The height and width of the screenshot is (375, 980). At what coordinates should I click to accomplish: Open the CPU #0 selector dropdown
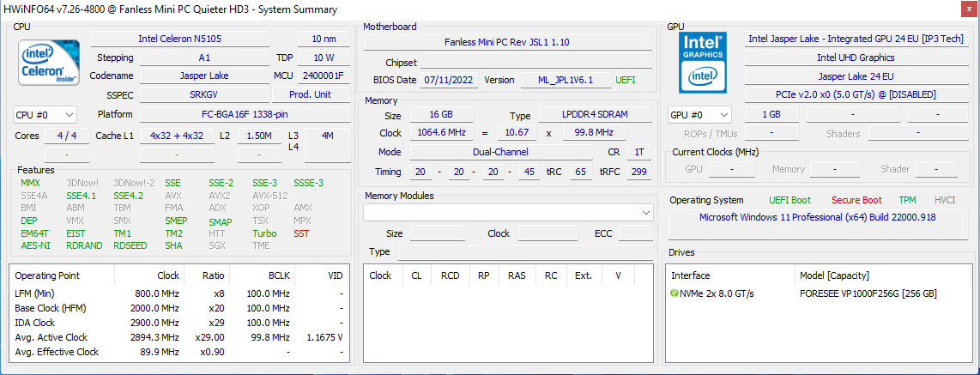[45, 115]
